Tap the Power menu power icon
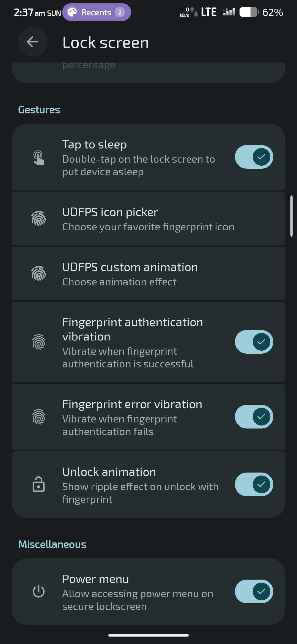 (38, 591)
